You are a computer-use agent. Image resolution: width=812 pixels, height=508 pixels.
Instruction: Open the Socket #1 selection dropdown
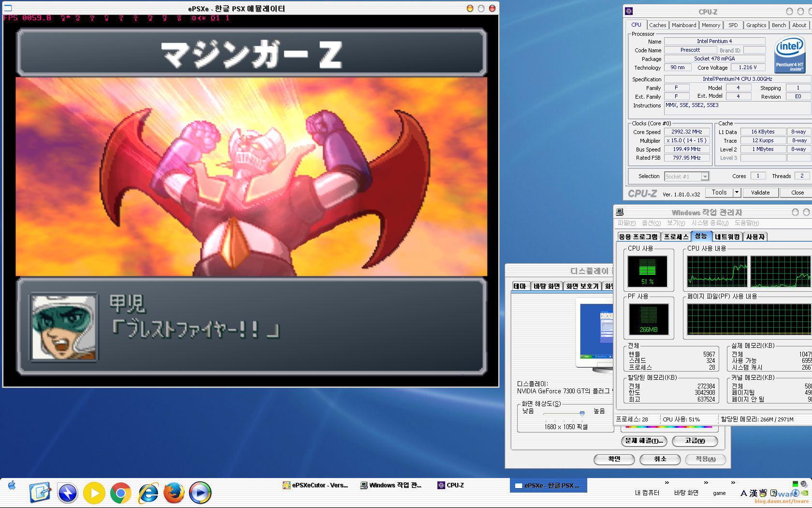(705, 177)
